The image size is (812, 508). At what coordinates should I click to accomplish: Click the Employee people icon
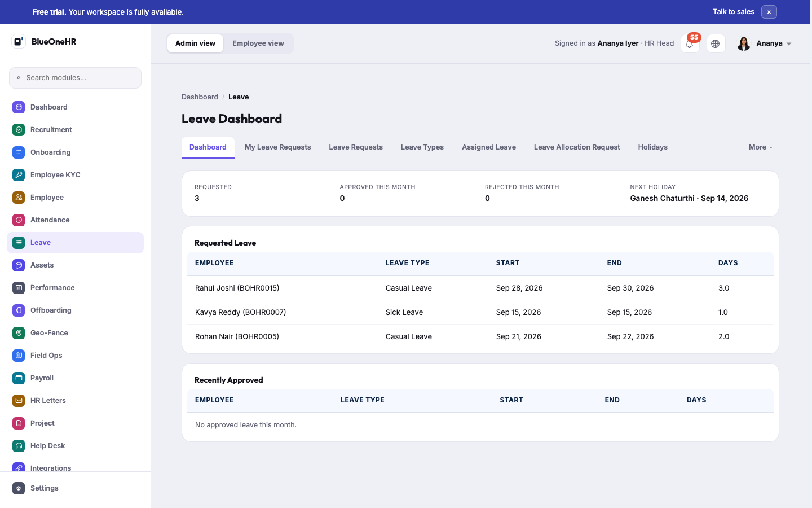point(19,198)
